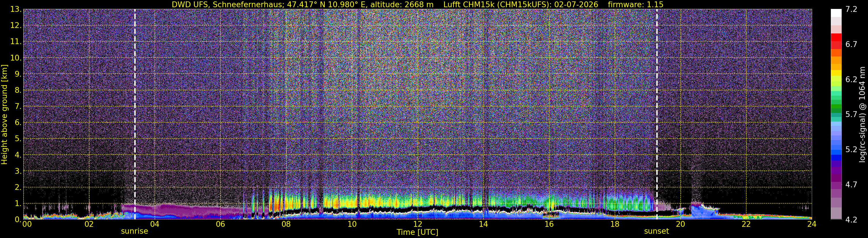Viewport: 868px width, 238px height.
Task: Click the height axis tick '0.'
Action: [x=18, y=220]
